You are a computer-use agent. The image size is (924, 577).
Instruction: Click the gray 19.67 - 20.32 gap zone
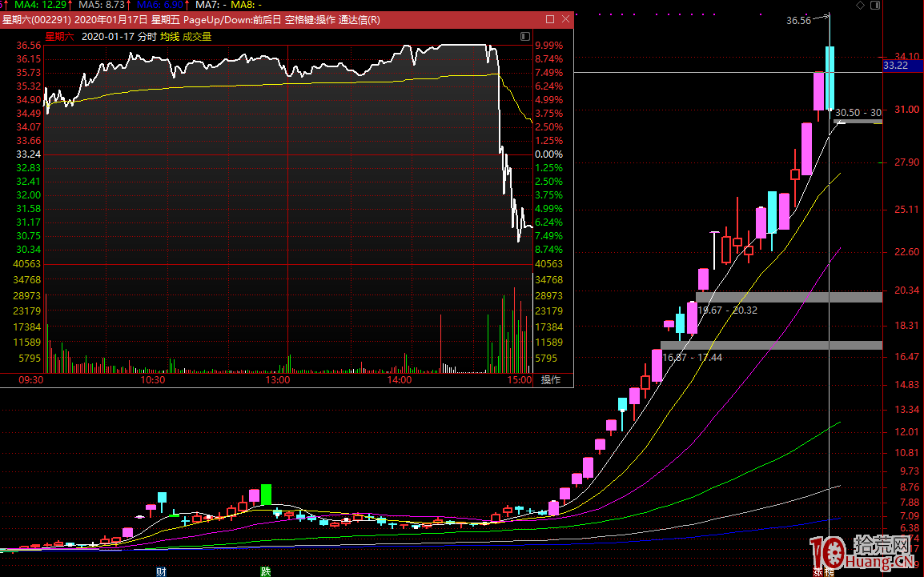pos(788,297)
